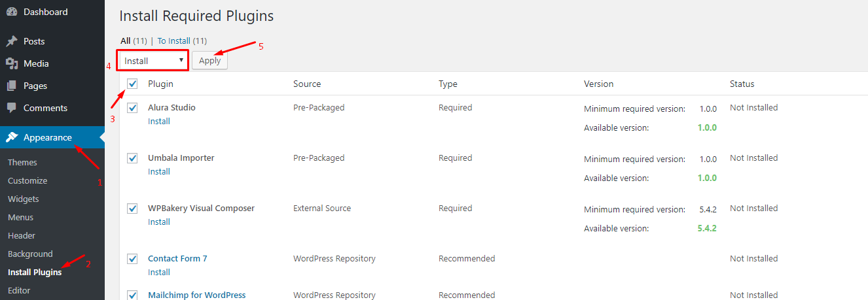The height and width of the screenshot is (300, 868).
Task: Click the Appearance paintbrush icon
Action: click(x=12, y=137)
